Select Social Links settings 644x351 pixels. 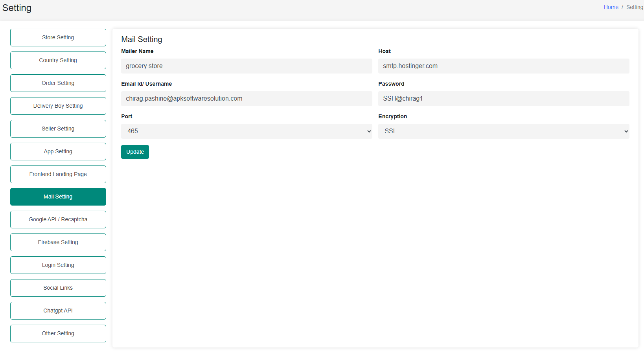pos(58,288)
